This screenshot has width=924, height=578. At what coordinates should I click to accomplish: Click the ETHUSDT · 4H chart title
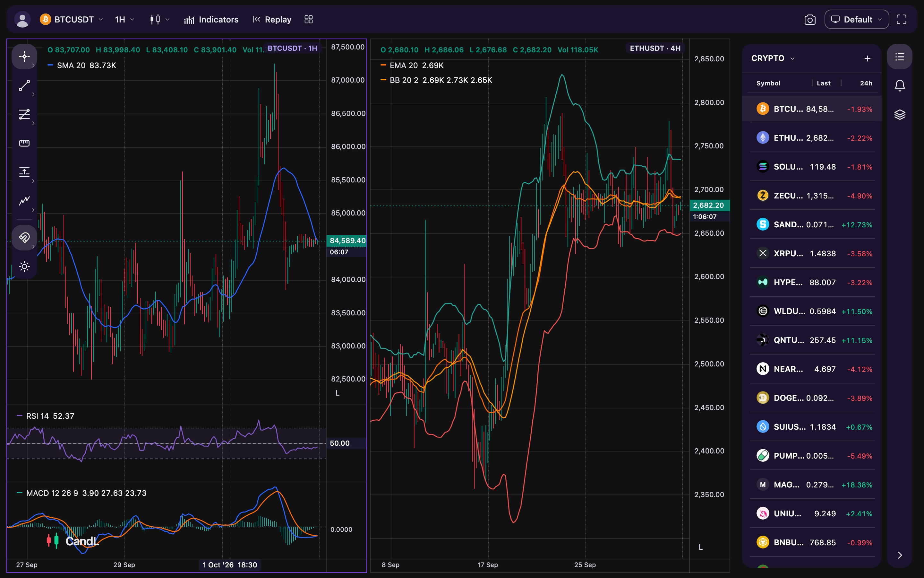click(655, 48)
